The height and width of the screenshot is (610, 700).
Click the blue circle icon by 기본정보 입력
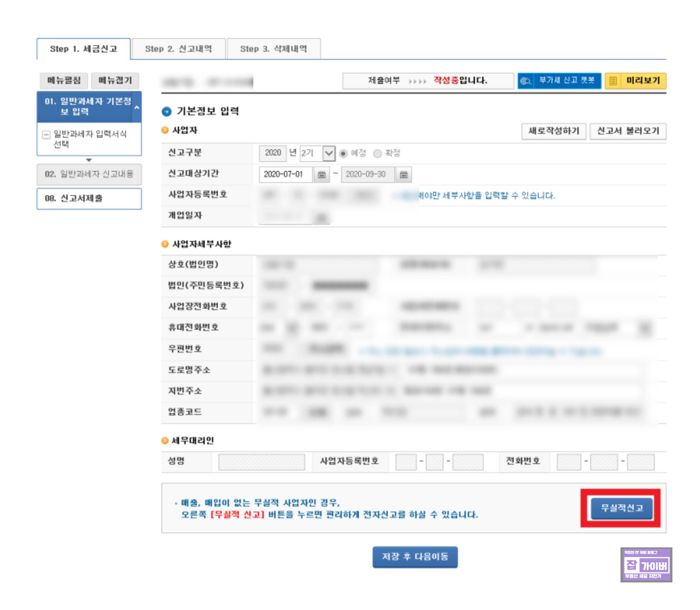point(167,112)
